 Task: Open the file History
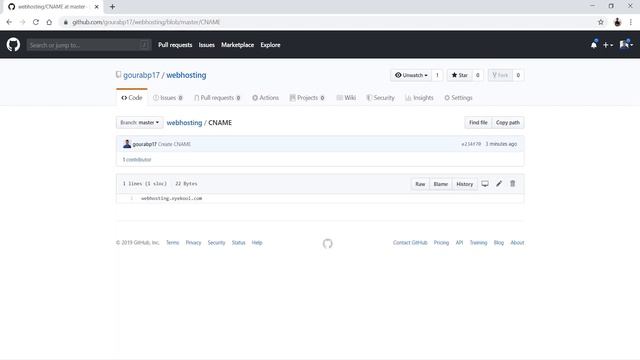[464, 184]
